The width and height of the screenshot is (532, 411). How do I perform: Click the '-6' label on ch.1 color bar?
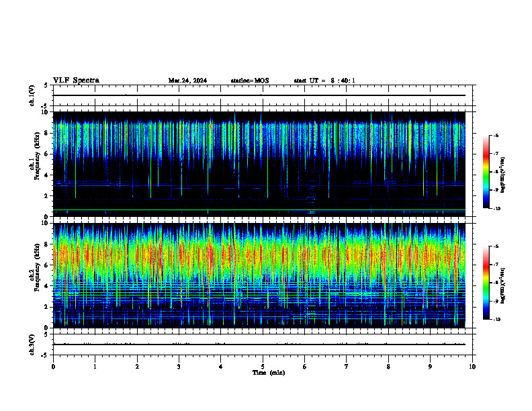click(x=496, y=135)
